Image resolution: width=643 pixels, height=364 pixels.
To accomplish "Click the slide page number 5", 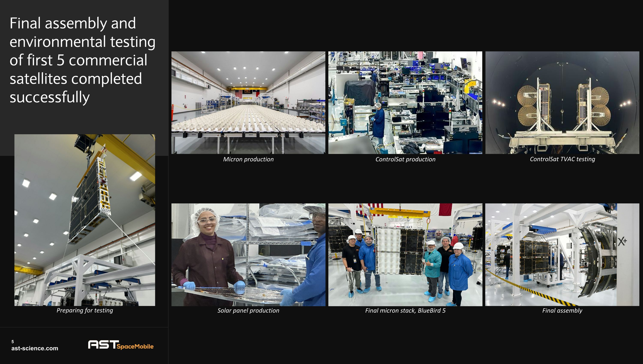I will (x=12, y=342).
